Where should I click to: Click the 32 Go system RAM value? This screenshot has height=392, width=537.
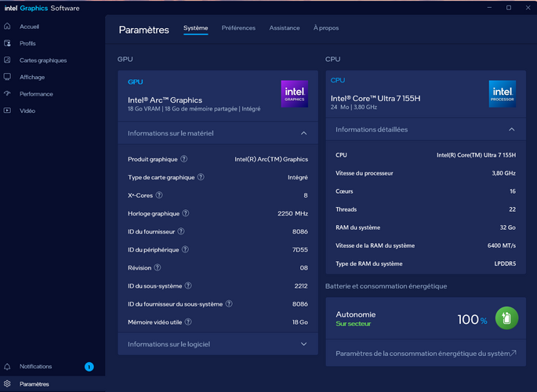point(507,227)
